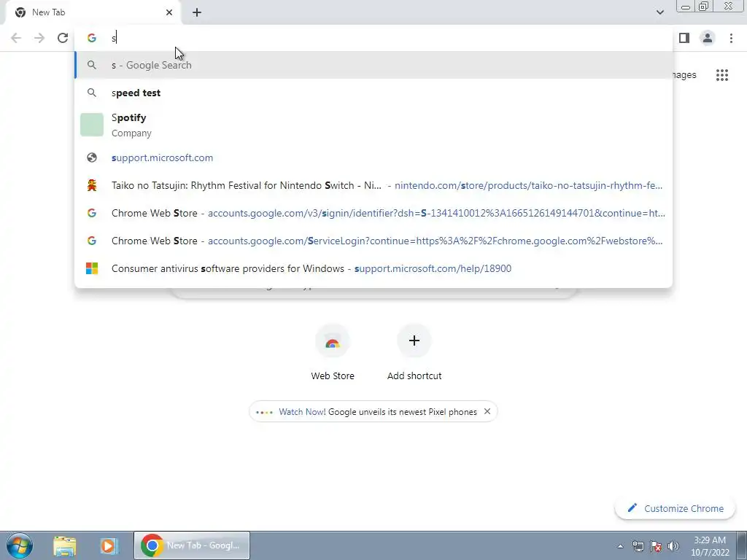Image resolution: width=747 pixels, height=560 pixels.
Task: Click the magnifier icon beside 'speed test'
Action: click(x=92, y=93)
